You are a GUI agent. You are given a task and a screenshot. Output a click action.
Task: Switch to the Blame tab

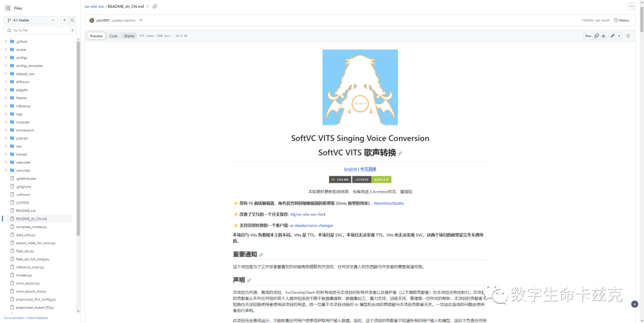coord(129,36)
